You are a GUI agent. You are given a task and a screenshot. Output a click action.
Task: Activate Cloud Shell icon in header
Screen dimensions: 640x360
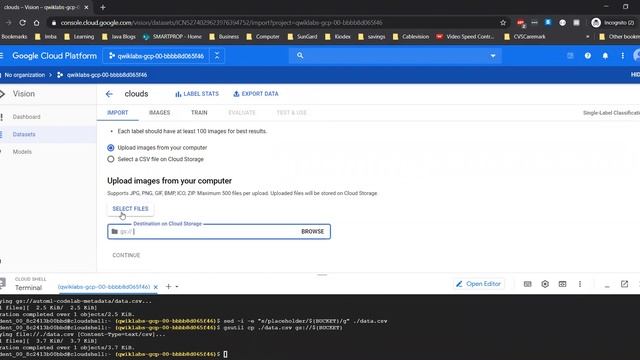570,56
